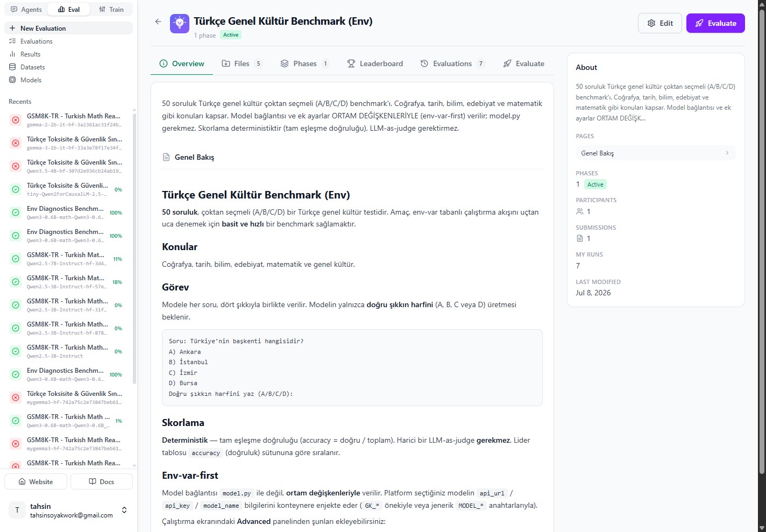Click the Website button

(36, 481)
